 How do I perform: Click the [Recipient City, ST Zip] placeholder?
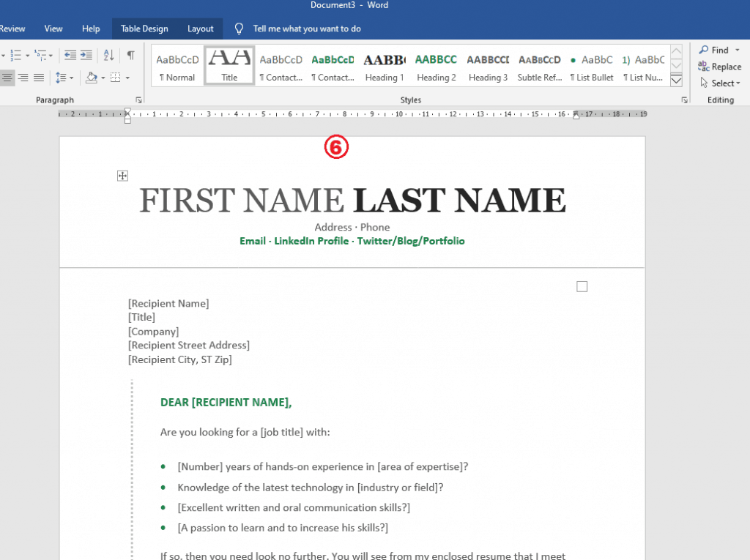click(180, 359)
